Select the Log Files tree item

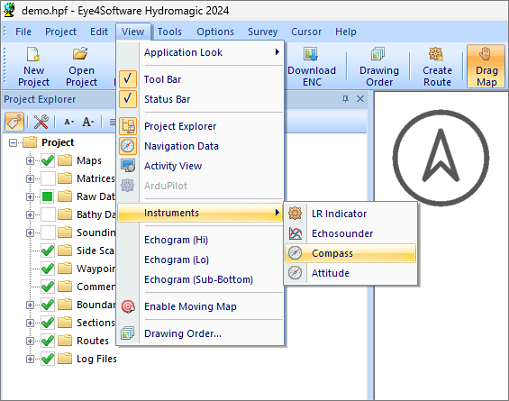(x=96, y=359)
